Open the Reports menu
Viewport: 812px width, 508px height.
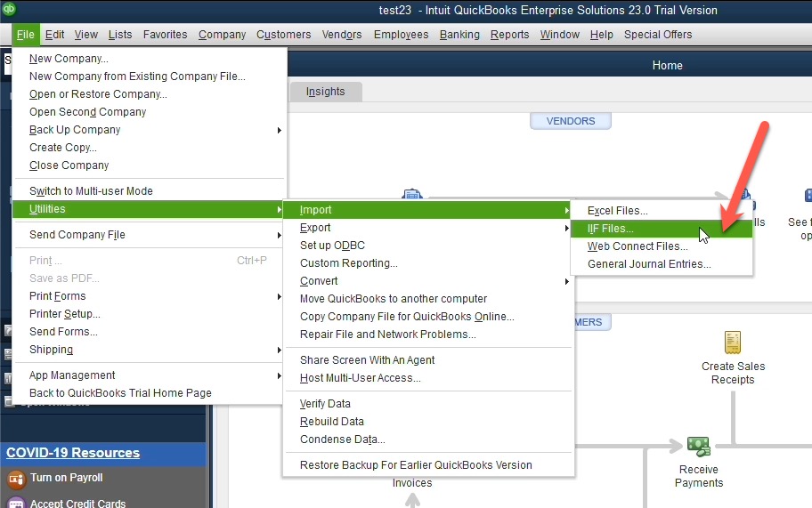pos(510,35)
